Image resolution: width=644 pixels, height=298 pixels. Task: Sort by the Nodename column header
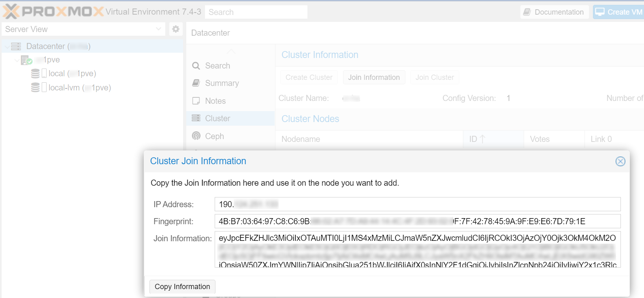pyautogui.click(x=369, y=139)
